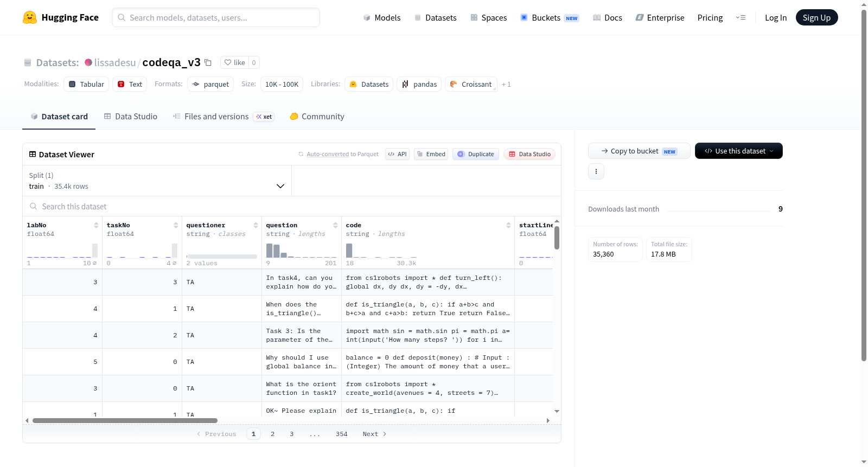Click the lissadesu owner link
The height and width of the screenshot is (467, 868).
115,62
